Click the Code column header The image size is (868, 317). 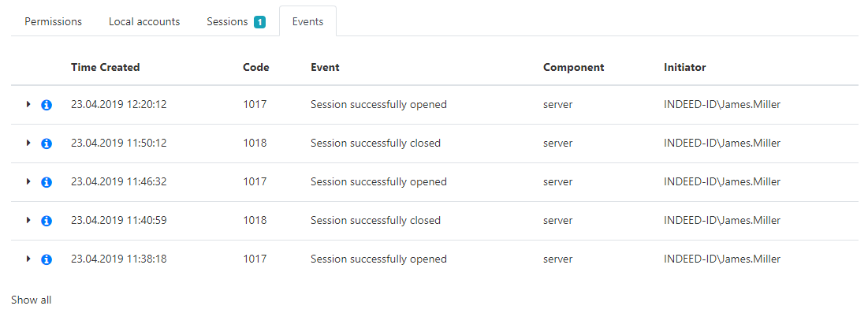[255, 68]
